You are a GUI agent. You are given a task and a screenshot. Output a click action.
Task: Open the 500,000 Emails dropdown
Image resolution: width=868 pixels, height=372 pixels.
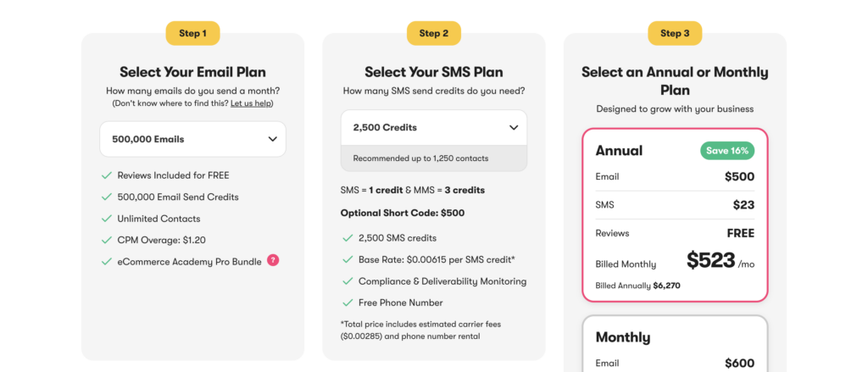(192, 139)
